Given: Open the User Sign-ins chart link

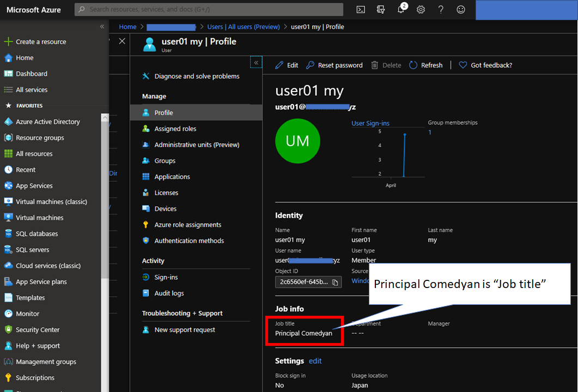Looking at the screenshot, I should [370, 123].
